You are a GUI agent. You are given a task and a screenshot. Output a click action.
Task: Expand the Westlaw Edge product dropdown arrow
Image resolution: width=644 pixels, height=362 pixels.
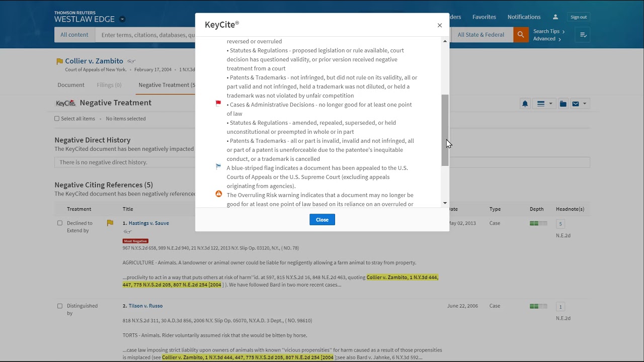click(x=122, y=20)
